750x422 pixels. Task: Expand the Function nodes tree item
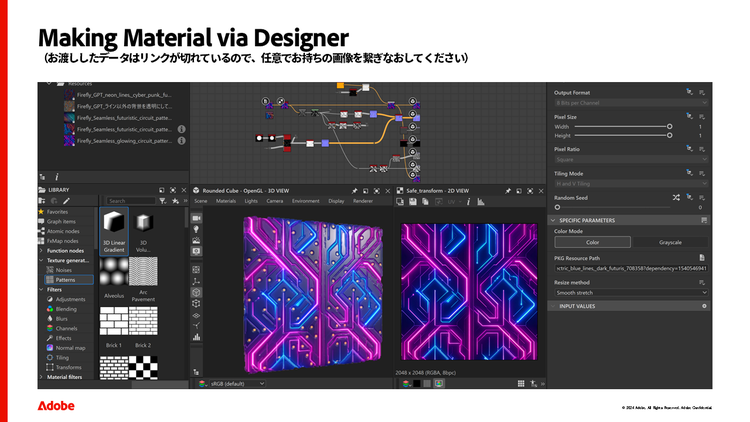click(x=41, y=250)
